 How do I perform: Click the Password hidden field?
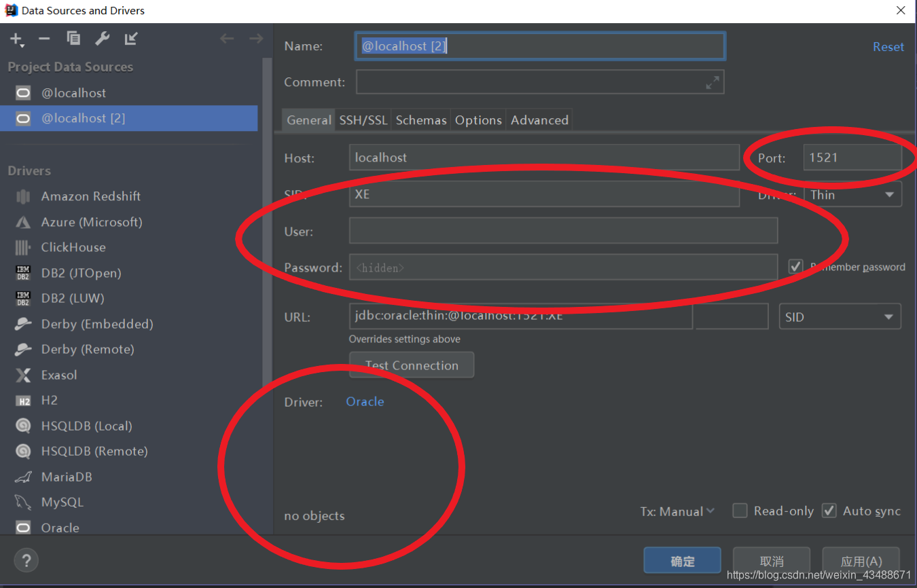563,267
